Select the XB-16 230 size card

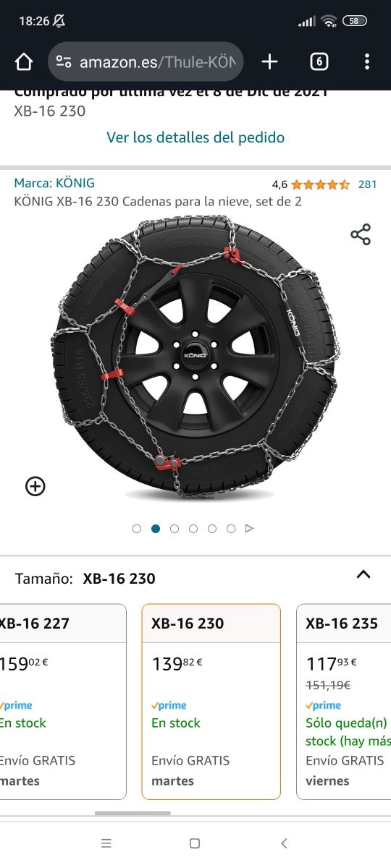(x=211, y=702)
